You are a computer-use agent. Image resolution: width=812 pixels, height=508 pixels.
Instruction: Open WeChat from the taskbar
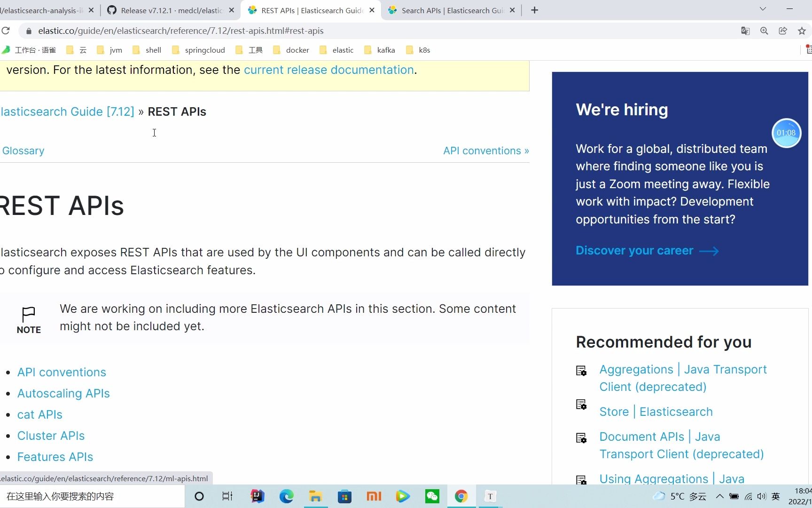(432, 496)
